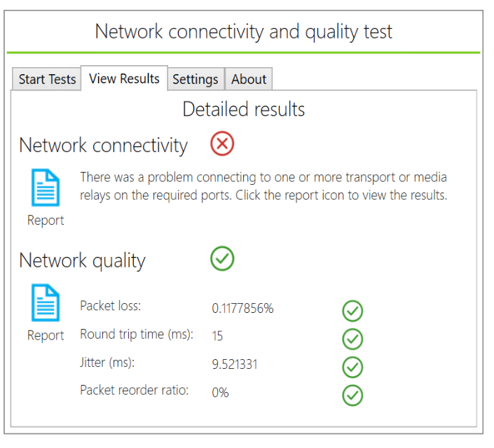The height and width of the screenshot is (448, 494).
Task: Select the View Results tab
Action: coord(125,78)
